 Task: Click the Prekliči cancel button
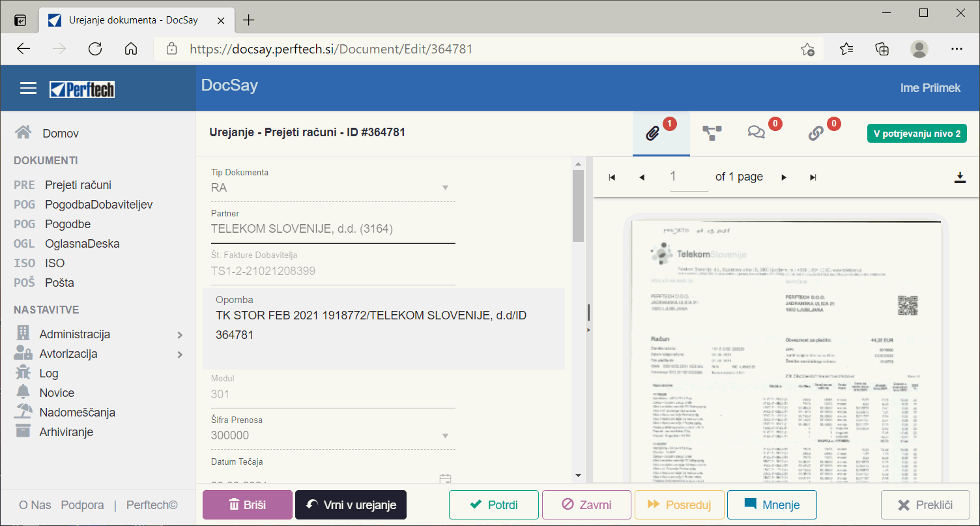(x=925, y=504)
